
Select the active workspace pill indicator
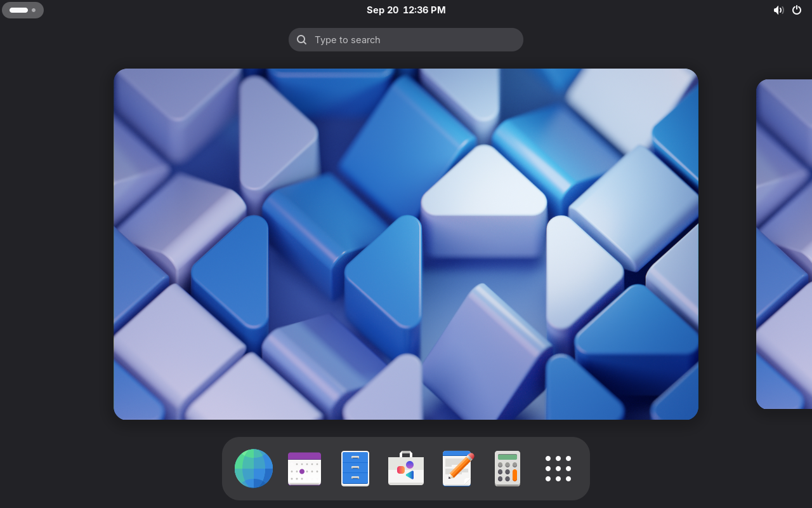coord(18,10)
